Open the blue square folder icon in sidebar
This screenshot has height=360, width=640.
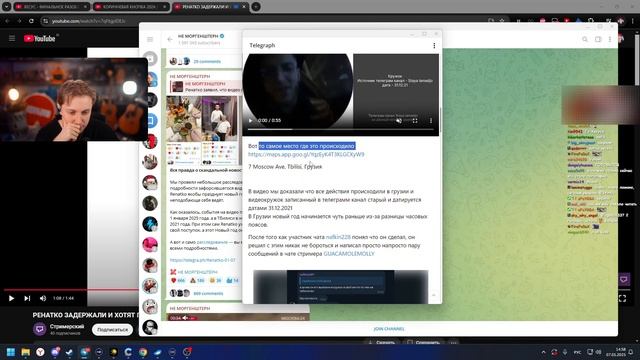click(x=152, y=120)
